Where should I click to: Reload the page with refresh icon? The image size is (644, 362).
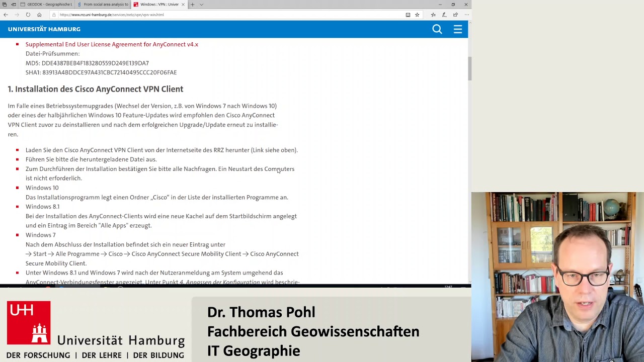point(28,15)
